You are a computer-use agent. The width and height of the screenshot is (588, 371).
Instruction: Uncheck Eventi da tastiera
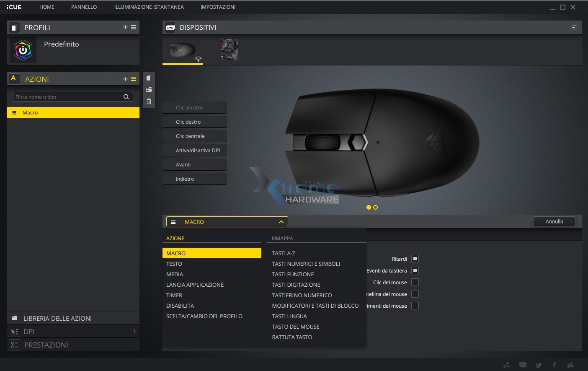pyautogui.click(x=415, y=270)
